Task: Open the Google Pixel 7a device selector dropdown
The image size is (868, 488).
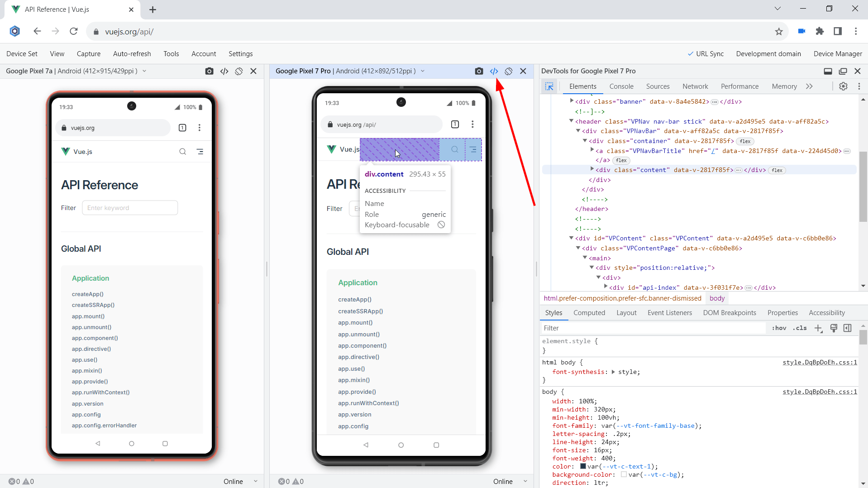Action: [x=144, y=71]
